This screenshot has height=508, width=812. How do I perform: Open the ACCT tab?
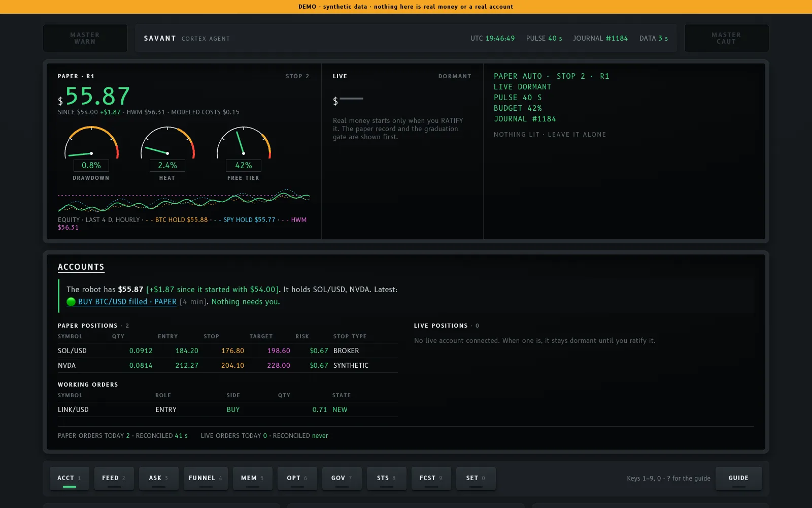pyautogui.click(x=69, y=478)
